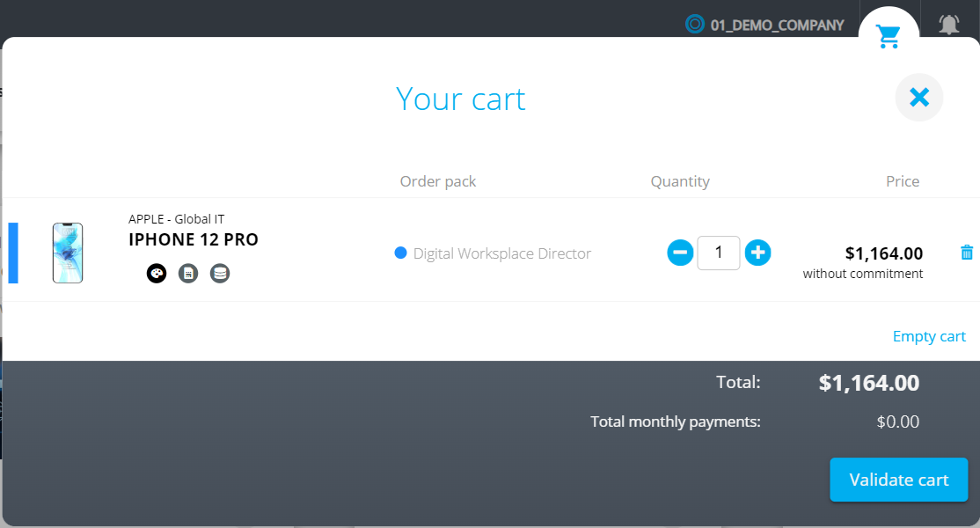Click the $1,164.00 item price
The width and height of the screenshot is (980, 528).
(x=883, y=253)
